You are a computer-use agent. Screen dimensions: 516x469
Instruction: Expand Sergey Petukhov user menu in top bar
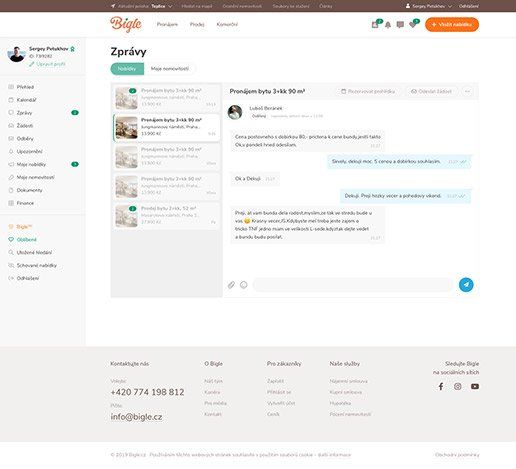pos(429,6)
